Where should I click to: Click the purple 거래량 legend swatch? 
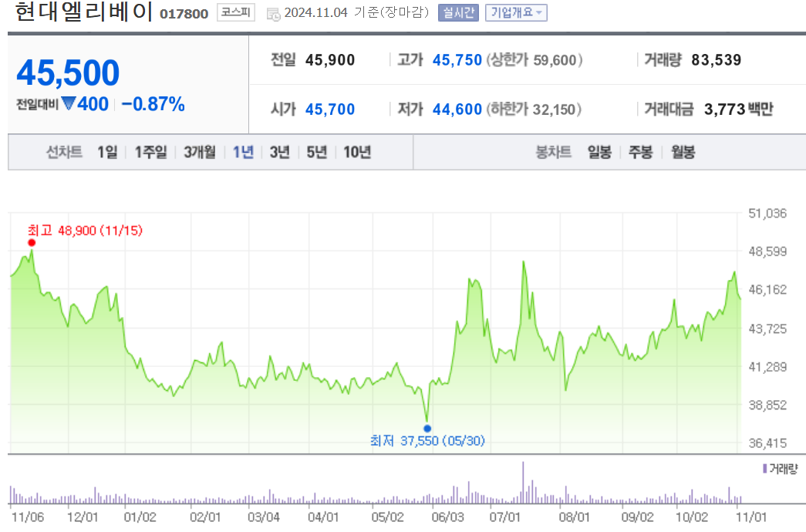765,468
